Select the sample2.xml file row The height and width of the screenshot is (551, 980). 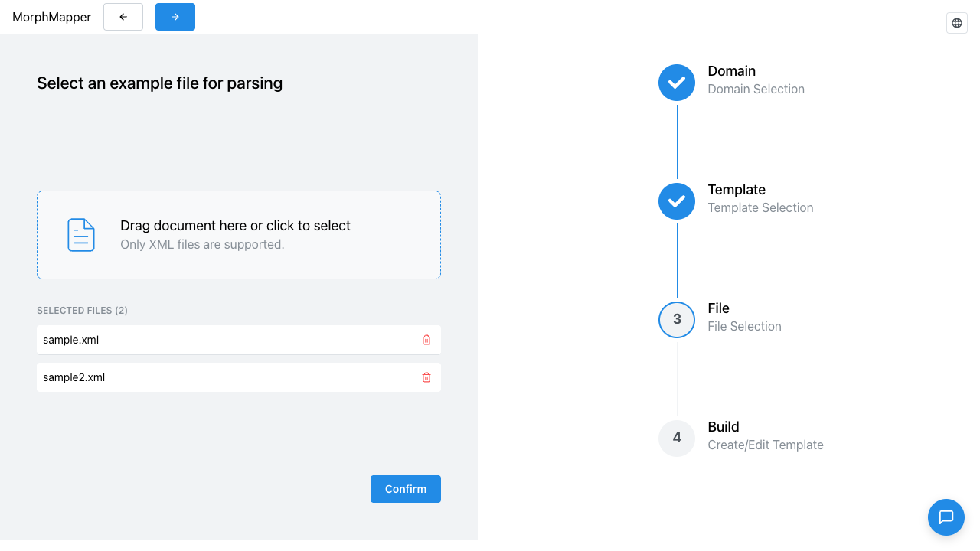pos(239,377)
